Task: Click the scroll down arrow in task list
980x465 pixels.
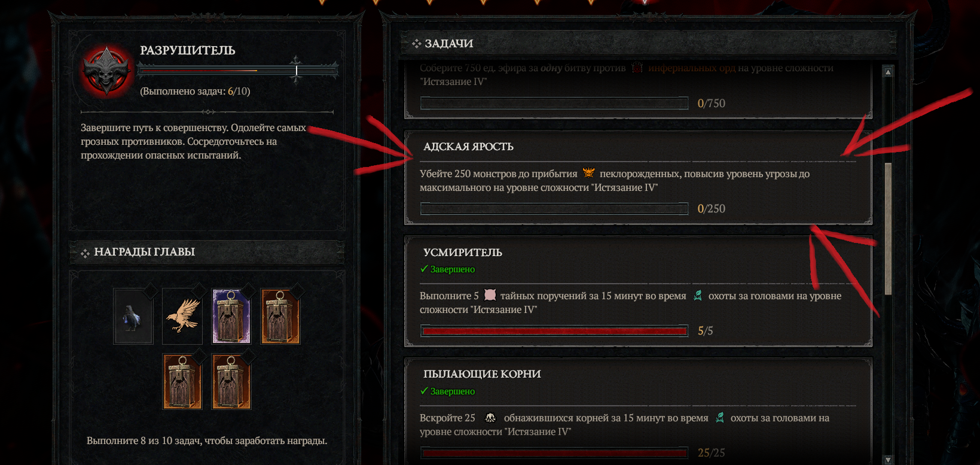Action: (888, 460)
